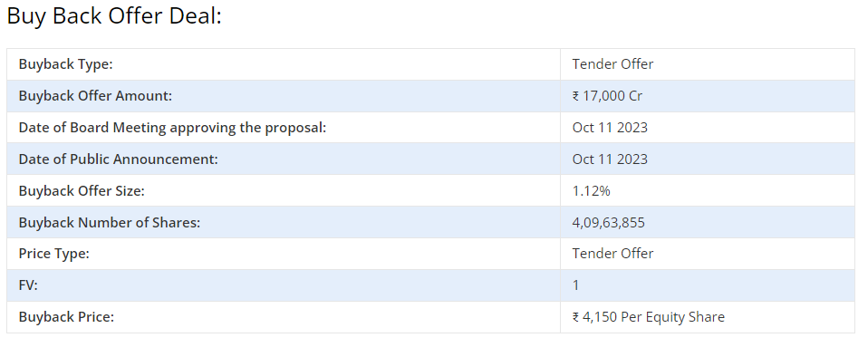Click the 4,09,63,855 shares value

coord(608,223)
